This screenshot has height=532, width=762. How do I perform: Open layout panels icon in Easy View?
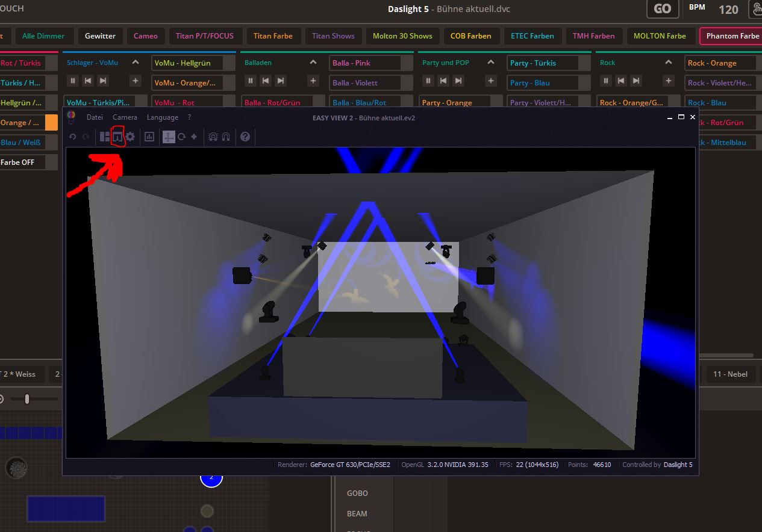(x=105, y=137)
